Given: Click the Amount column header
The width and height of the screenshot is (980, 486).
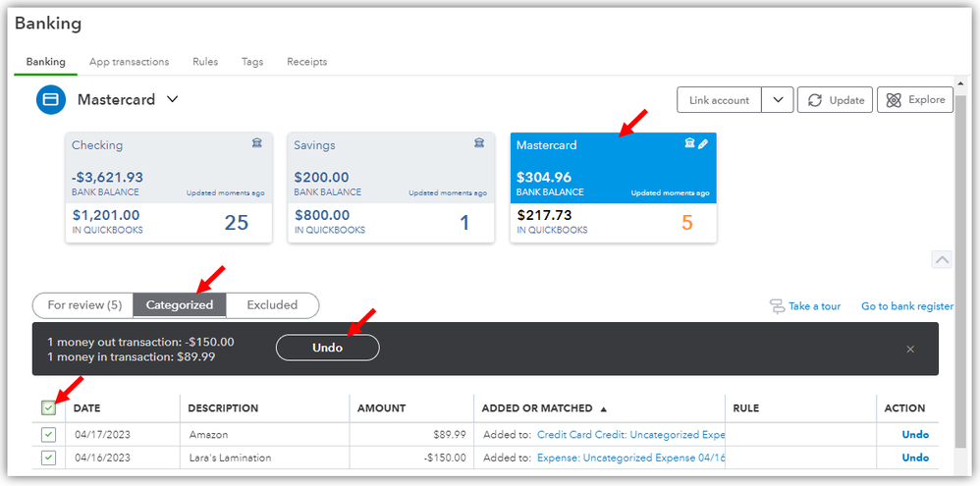Looking at the screenshot, I should [x=381, y=408].
